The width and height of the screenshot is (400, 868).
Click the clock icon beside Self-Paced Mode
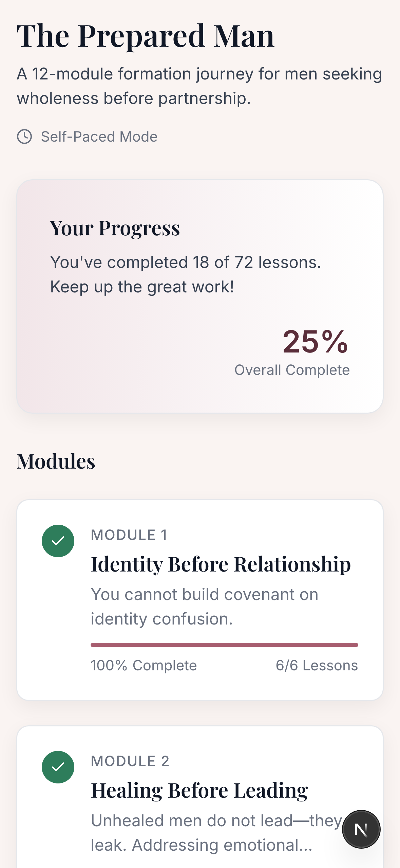point(25,137)
